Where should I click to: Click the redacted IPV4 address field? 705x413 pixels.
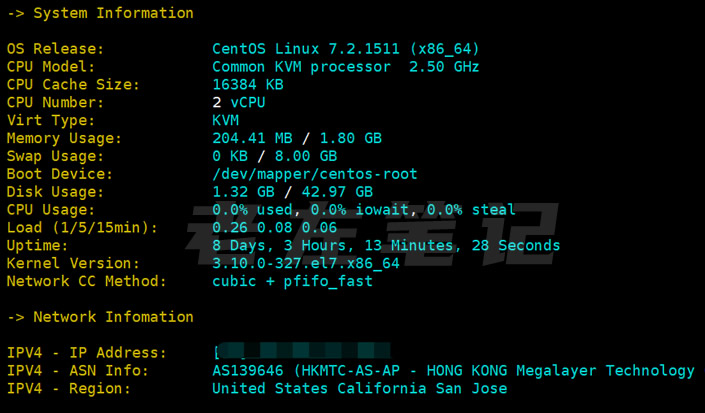[301, 352]
